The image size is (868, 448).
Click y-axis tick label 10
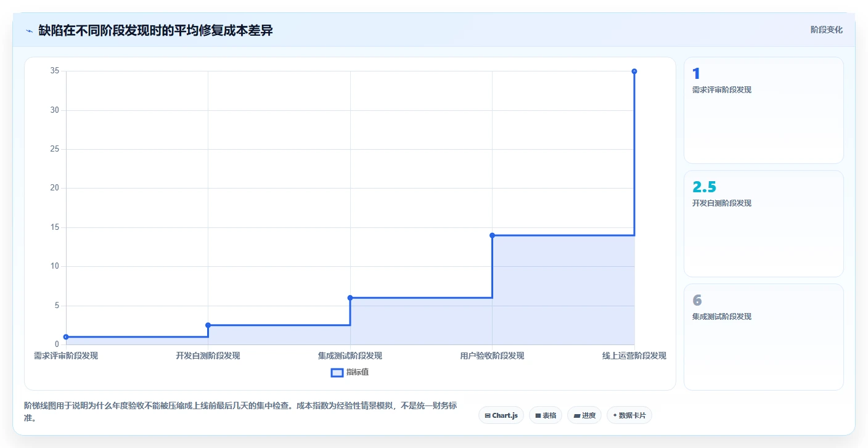pos(55,266)
